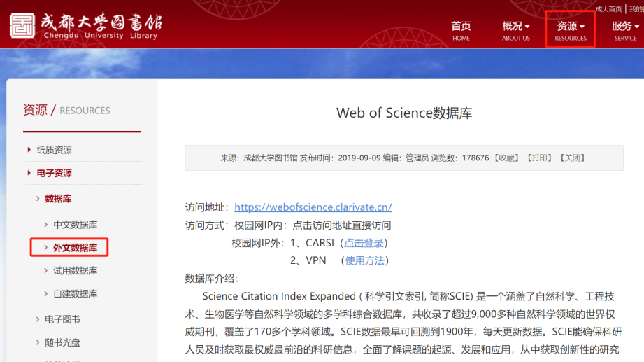Choose 外文数据库 in the sidebar
This screenshot has height=362, width=644.
(75, 248)
